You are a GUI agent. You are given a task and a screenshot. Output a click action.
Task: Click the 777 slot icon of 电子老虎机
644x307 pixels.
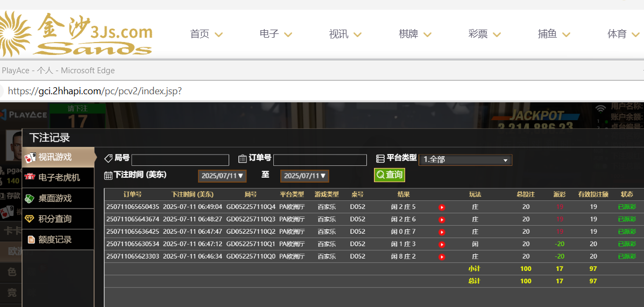pos(30,177)
